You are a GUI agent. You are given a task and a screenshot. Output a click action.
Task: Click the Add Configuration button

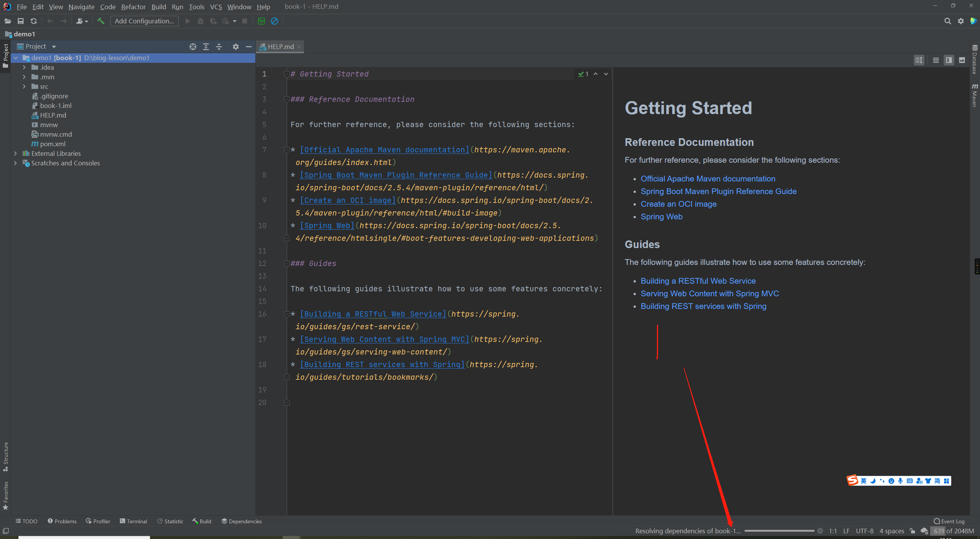[x=144, y=21]
